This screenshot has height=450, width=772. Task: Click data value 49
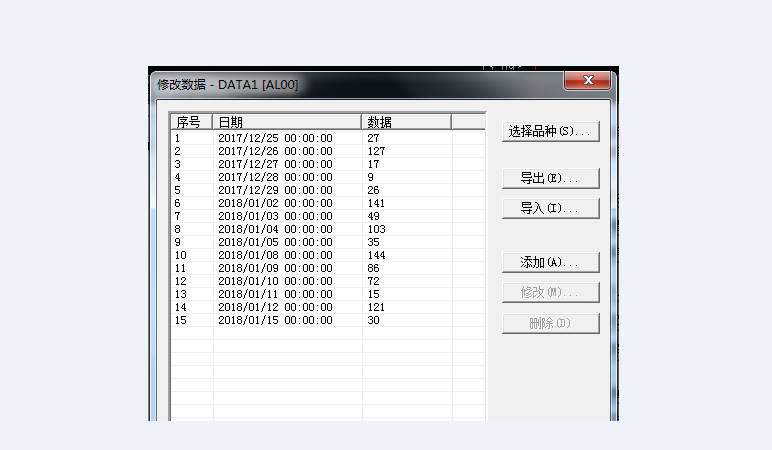[373, 216]
